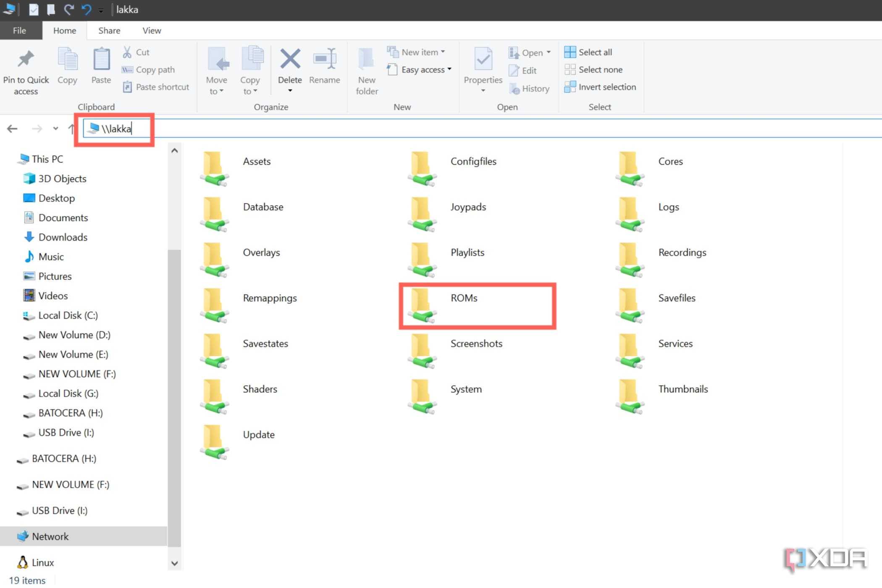
Task: Select the Database network folder
Action: point(242,214)
